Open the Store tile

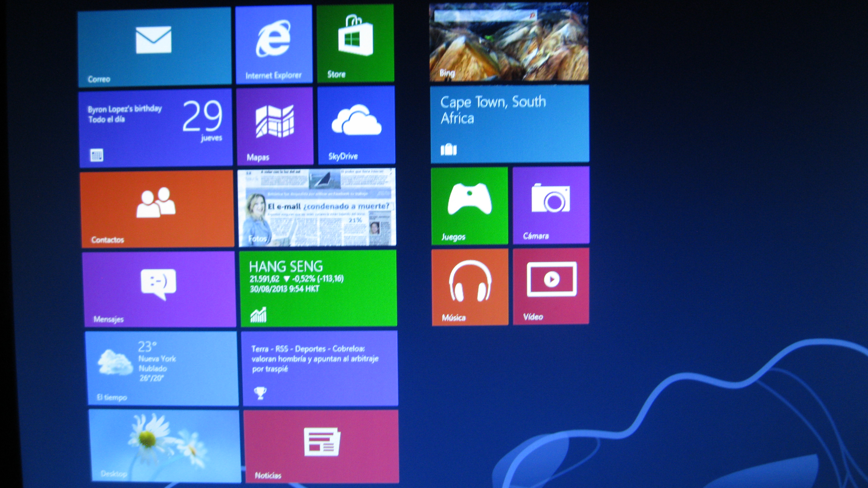pos(355,43)
